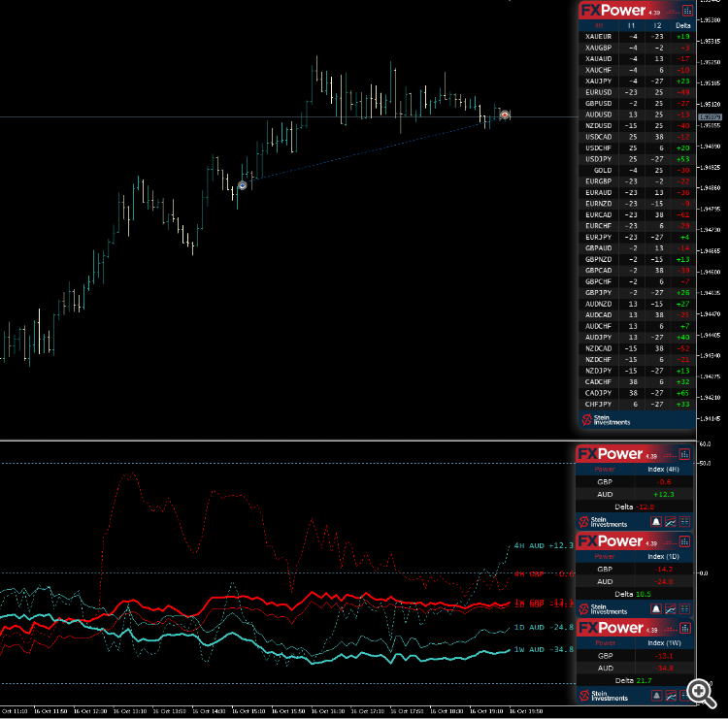Click the bar-chart icon in the Index (4H) panel header
Screen dimensions: 728x719
pyautogui.click(x=684, y=454)
